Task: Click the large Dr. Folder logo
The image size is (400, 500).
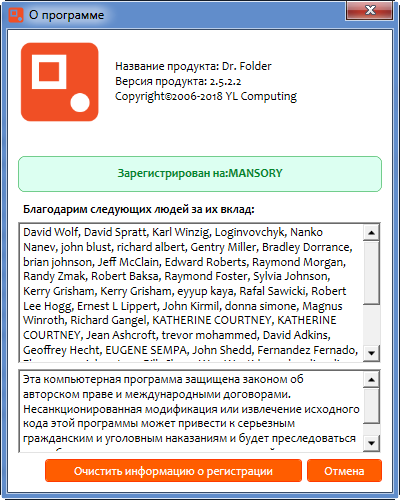Action: pos(60,82)
